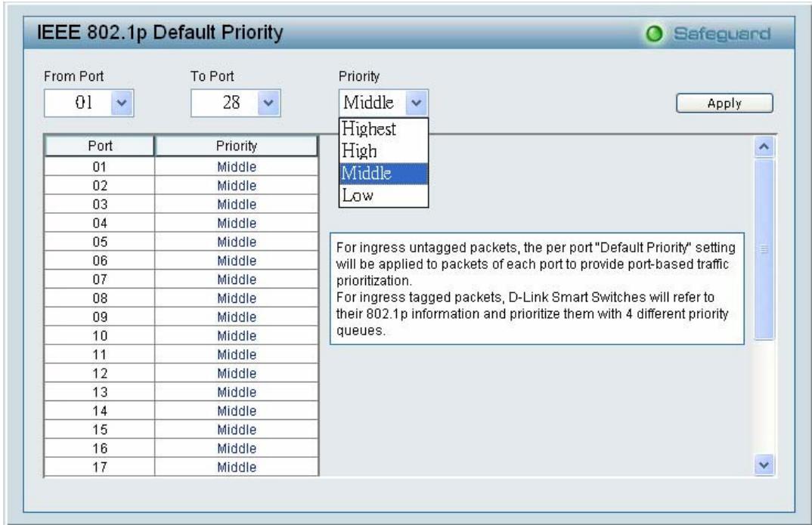Viewport: 812px width, 525px height.
Task: Select port 13 in the table
Action: coord(100,392)
